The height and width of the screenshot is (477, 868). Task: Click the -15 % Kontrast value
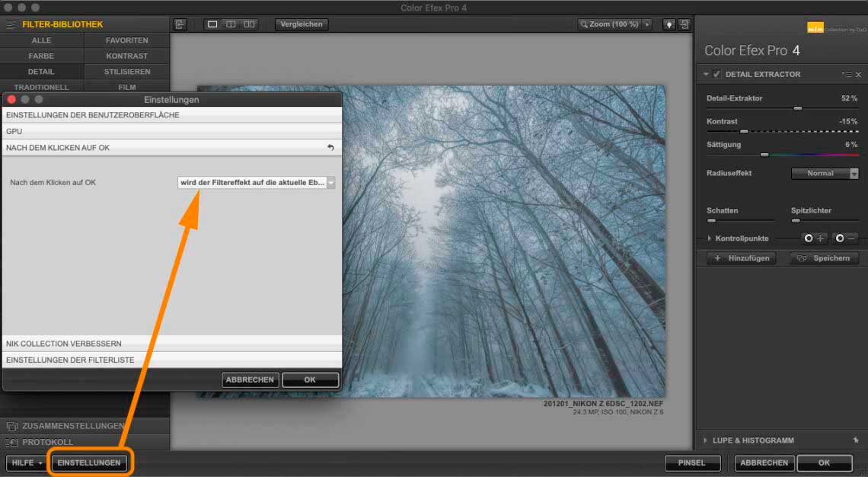pyautogui.click(x=848, y=121)
